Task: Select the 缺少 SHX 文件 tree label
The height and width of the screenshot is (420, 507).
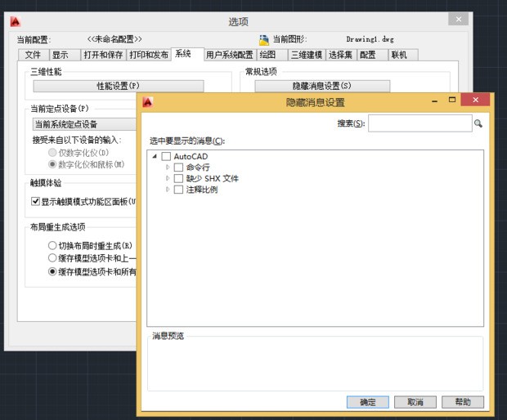Action: [x=212, y=178]
